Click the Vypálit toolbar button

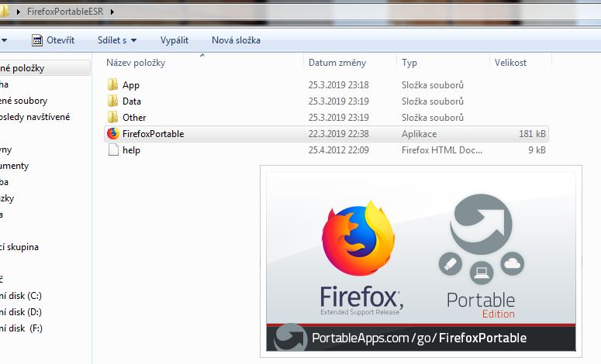(x=174, y=40)
